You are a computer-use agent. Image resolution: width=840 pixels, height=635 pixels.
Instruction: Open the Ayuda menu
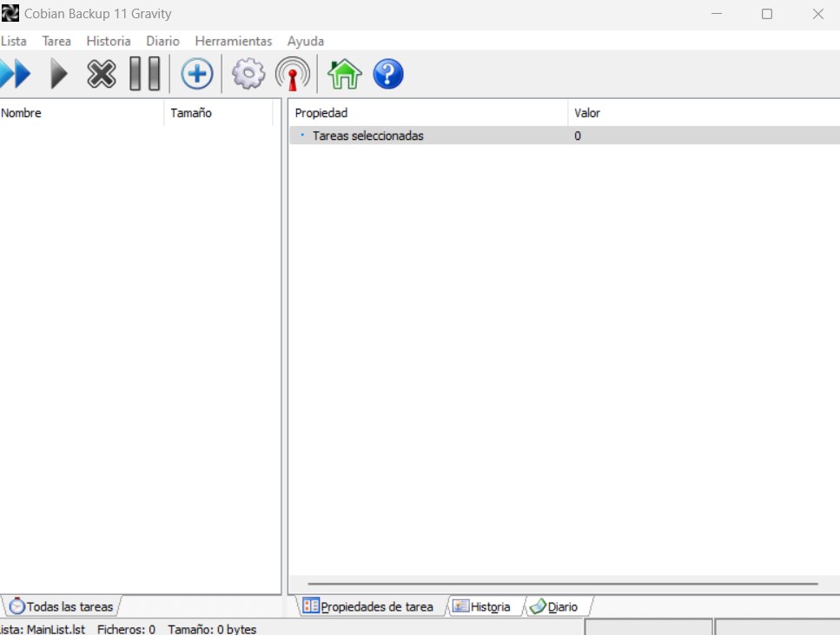click(x=306, y=41)
